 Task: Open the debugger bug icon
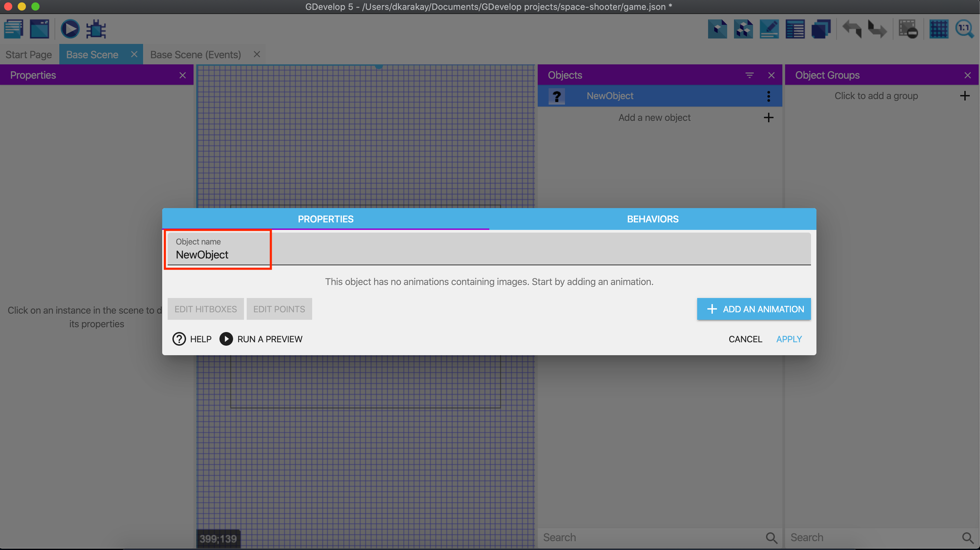point(96,29)
